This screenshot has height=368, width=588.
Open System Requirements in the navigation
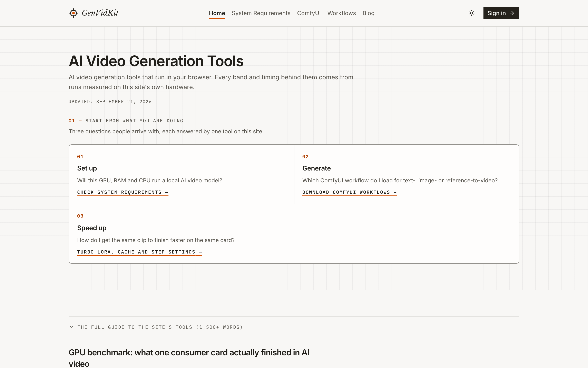coord(261,13)
